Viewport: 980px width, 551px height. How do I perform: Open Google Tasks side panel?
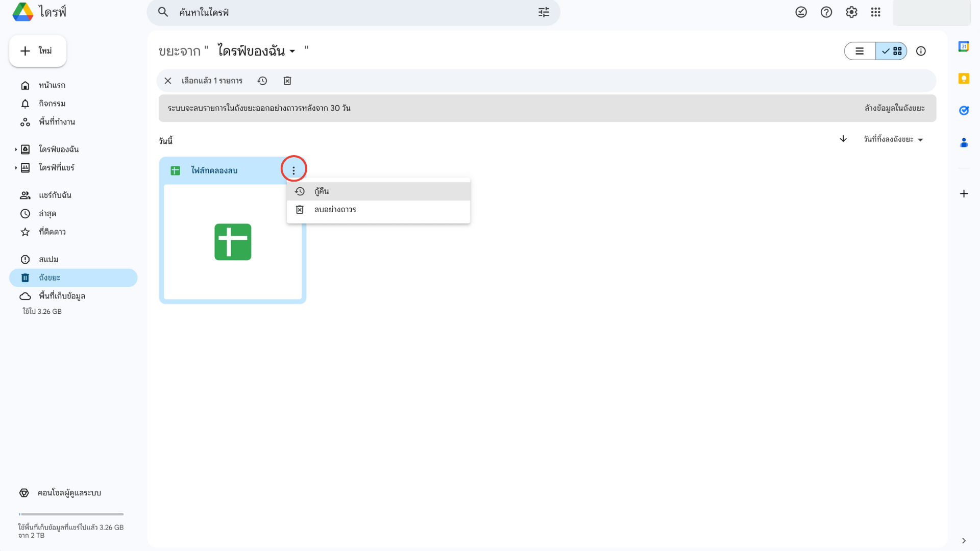[964, 110]
